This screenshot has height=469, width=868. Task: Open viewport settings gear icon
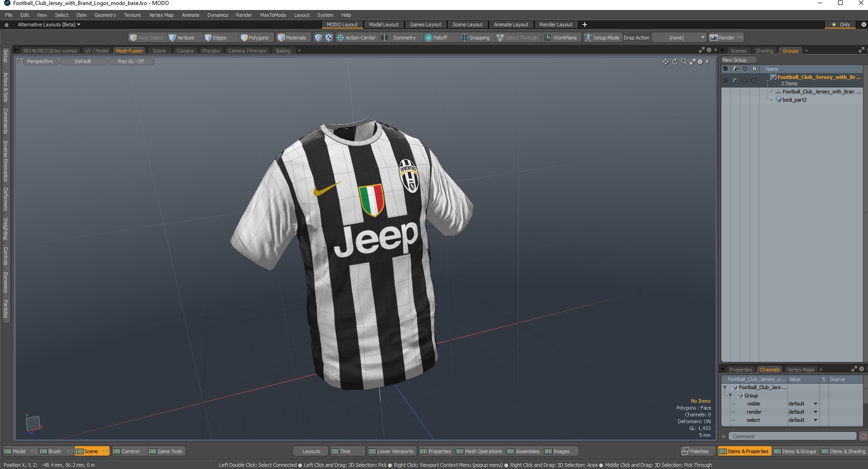[700, 62]
